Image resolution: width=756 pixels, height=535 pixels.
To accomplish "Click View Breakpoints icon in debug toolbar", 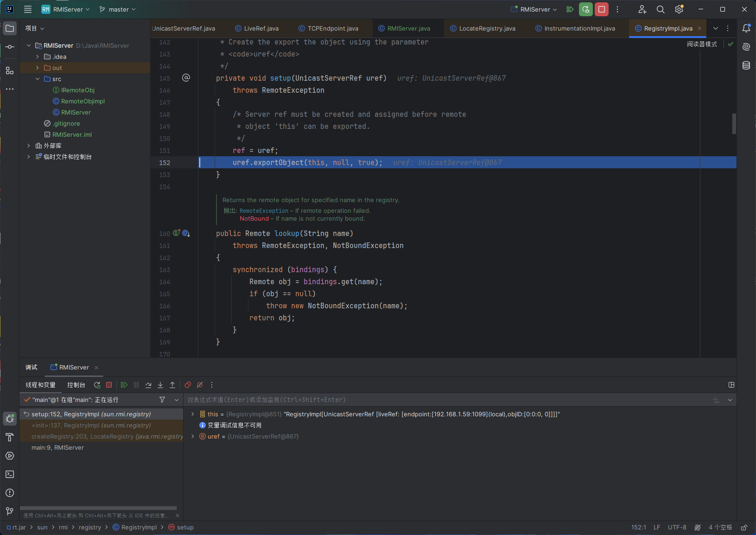I will 188,385.
